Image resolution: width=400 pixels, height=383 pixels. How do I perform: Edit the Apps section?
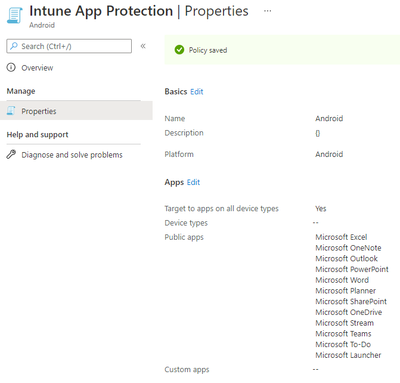(193, 182)
